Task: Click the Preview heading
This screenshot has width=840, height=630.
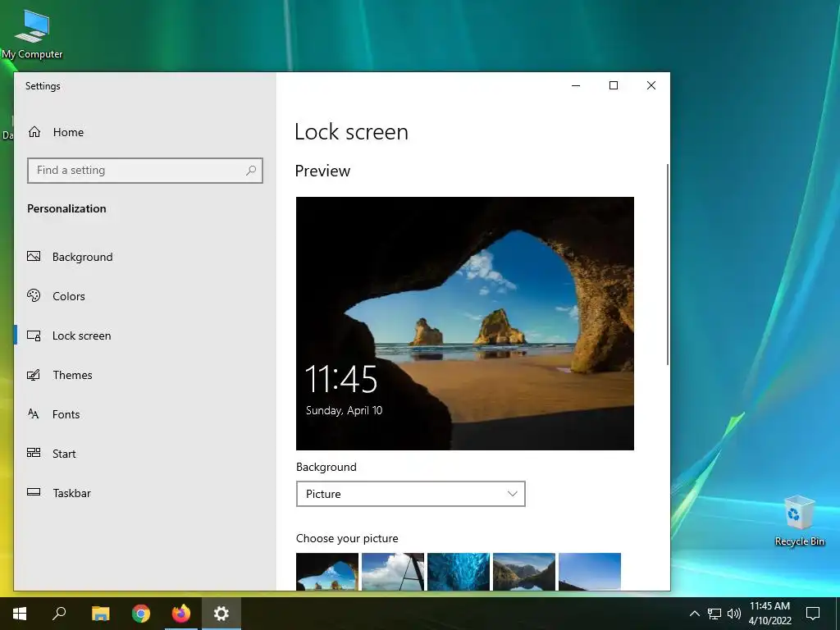Action: click(322, 171)
